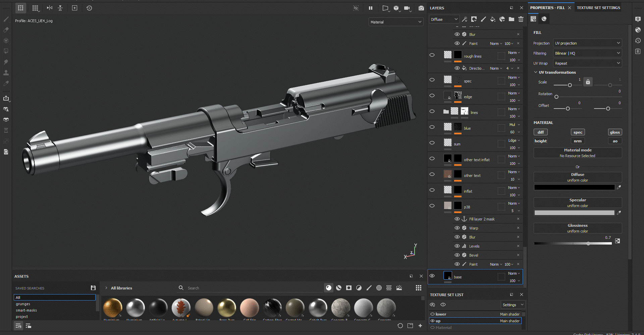The image size is (644, 335).
Task: Select the Clone stamp tool
Action: pos(6,72)
